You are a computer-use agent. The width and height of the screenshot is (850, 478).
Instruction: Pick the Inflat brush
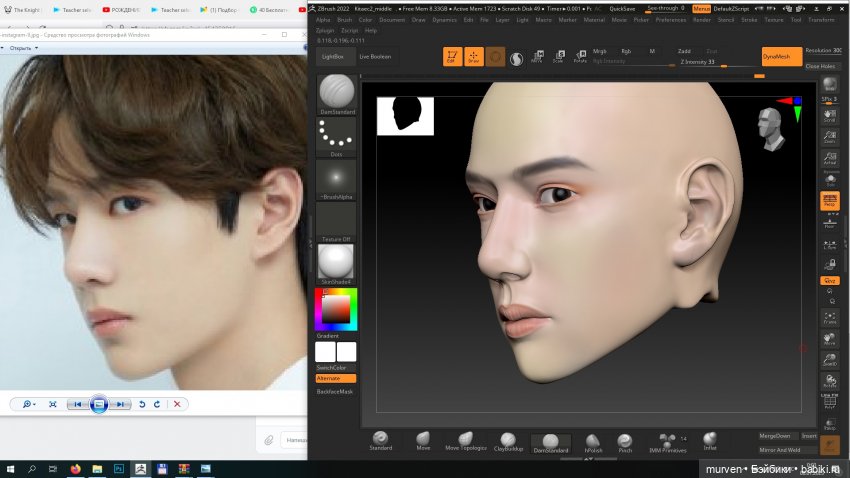(710, 441)
